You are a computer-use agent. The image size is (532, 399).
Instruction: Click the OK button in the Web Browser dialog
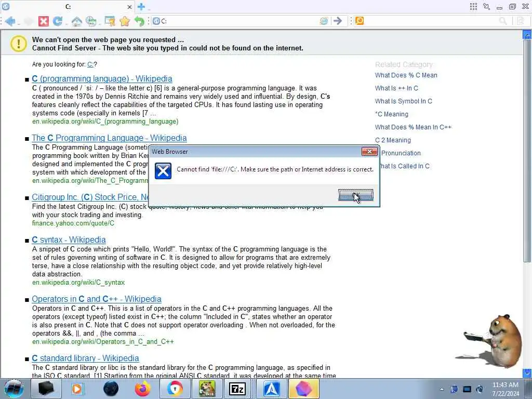click(x=355, y=195)
